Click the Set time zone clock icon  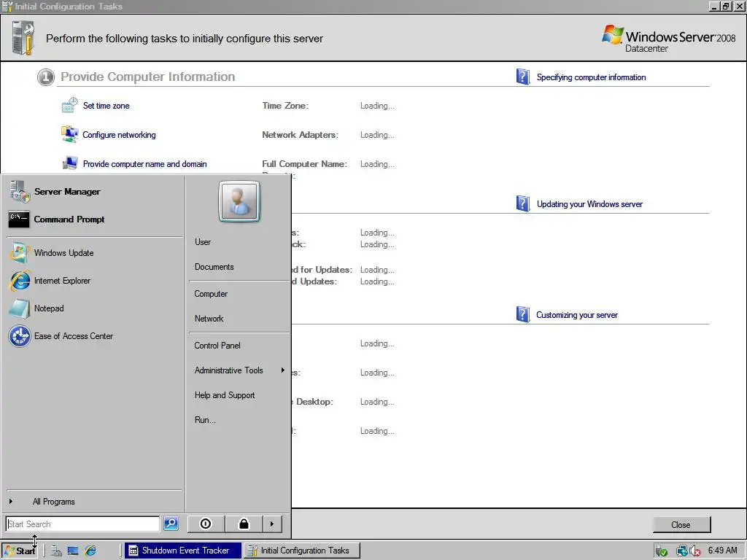pos(69,105)
